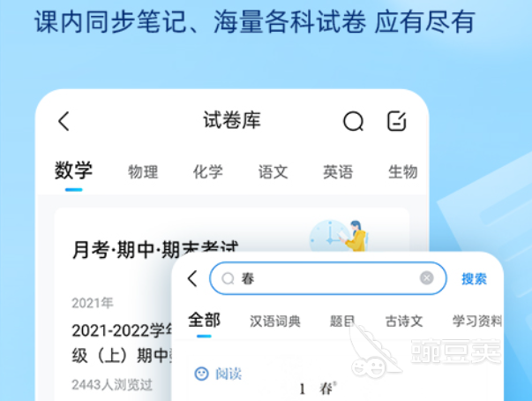
Task: Switch to the 物理 tab
Action: coord(143,172)
